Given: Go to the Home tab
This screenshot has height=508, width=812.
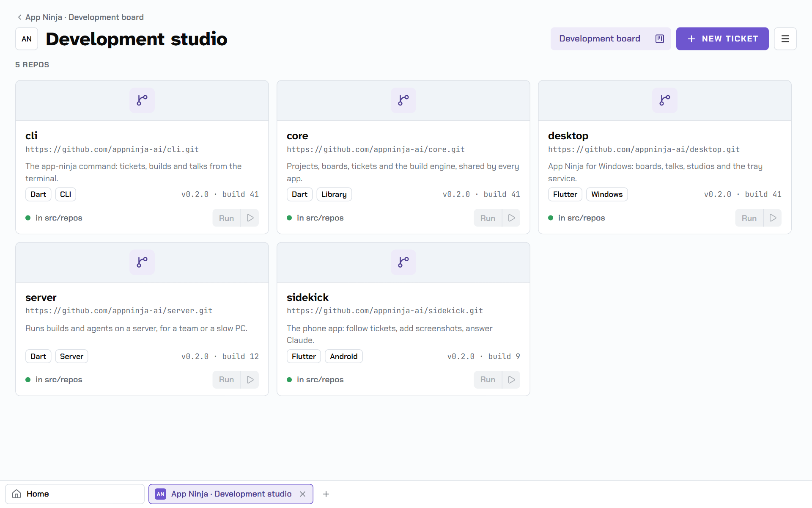Looking at the screenshot, I should (x=75, y=494).
